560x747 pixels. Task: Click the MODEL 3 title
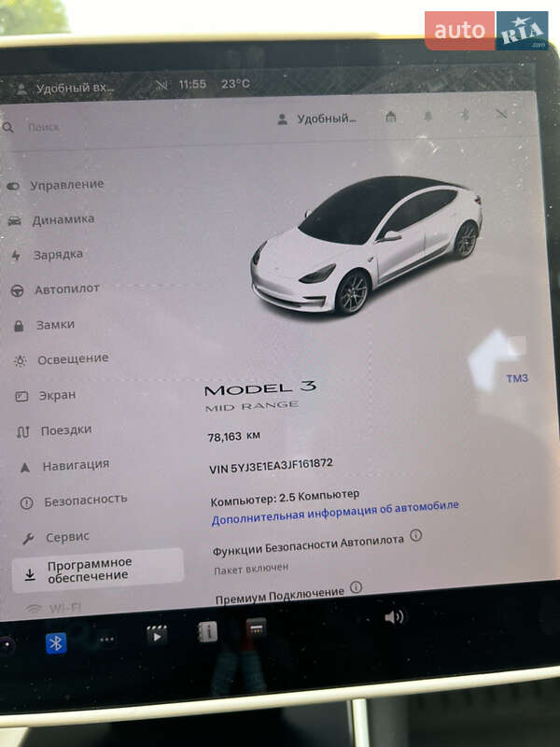(260, 388)
